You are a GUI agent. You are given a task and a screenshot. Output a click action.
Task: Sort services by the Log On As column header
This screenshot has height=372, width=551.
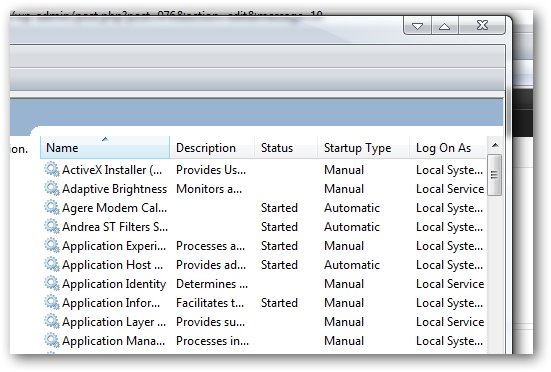[x=448, y=148]
